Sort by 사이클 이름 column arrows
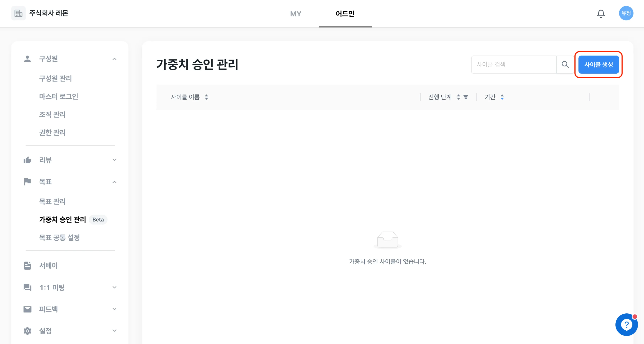Image resolution: width=644 pixels, height=344 pixels. [x=206, y=97]
